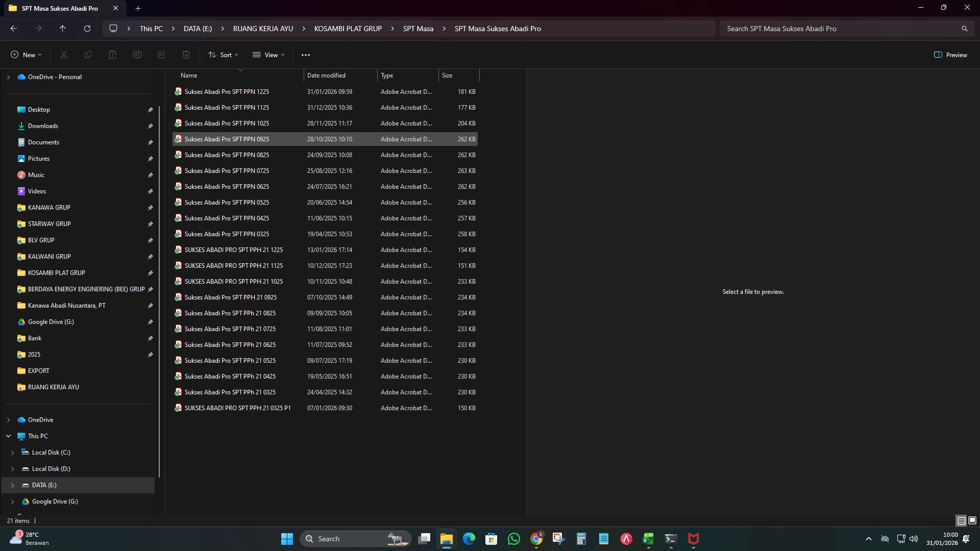Open WhatsApp from the taskbar
This screenshot has width=980, height=551.
point(514,539)
